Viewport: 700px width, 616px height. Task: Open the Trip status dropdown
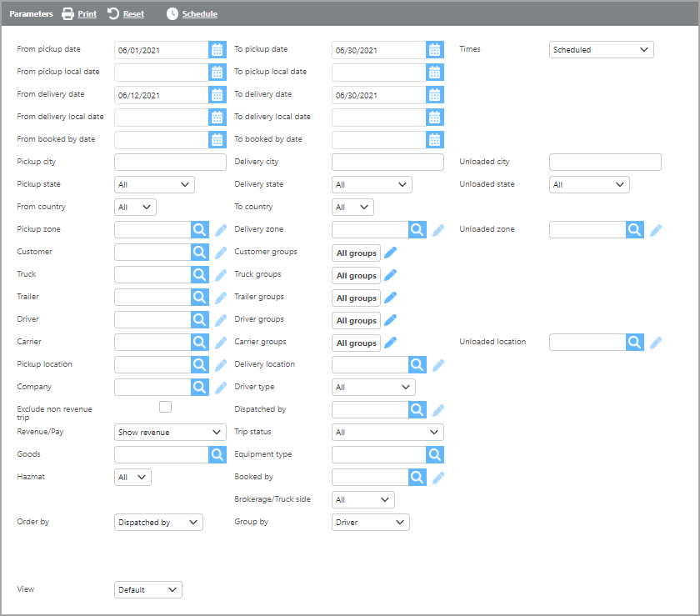pos(387,433)
